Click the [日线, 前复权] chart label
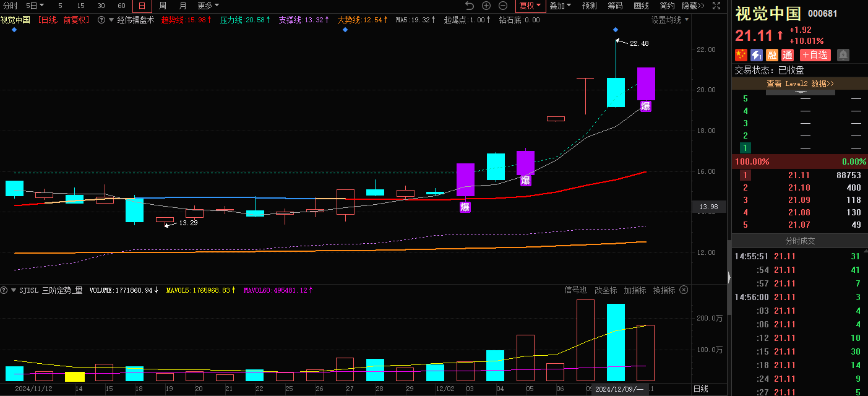 63,19
